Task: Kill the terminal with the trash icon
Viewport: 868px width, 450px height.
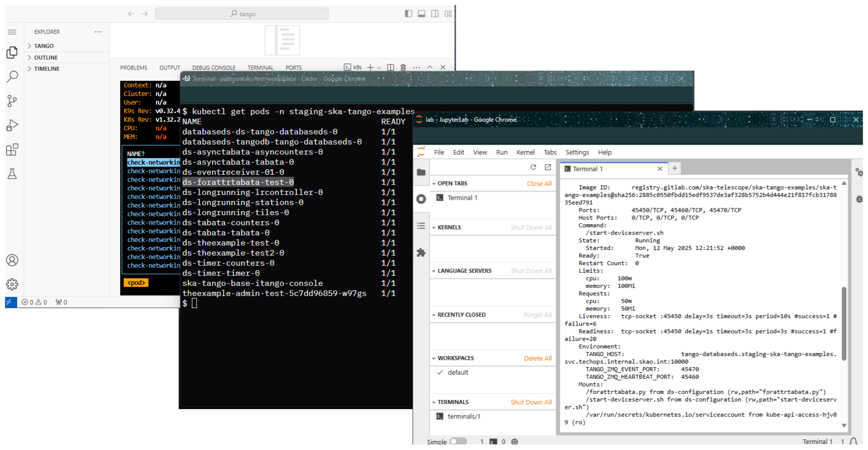Action: click(x=403, y=67)
